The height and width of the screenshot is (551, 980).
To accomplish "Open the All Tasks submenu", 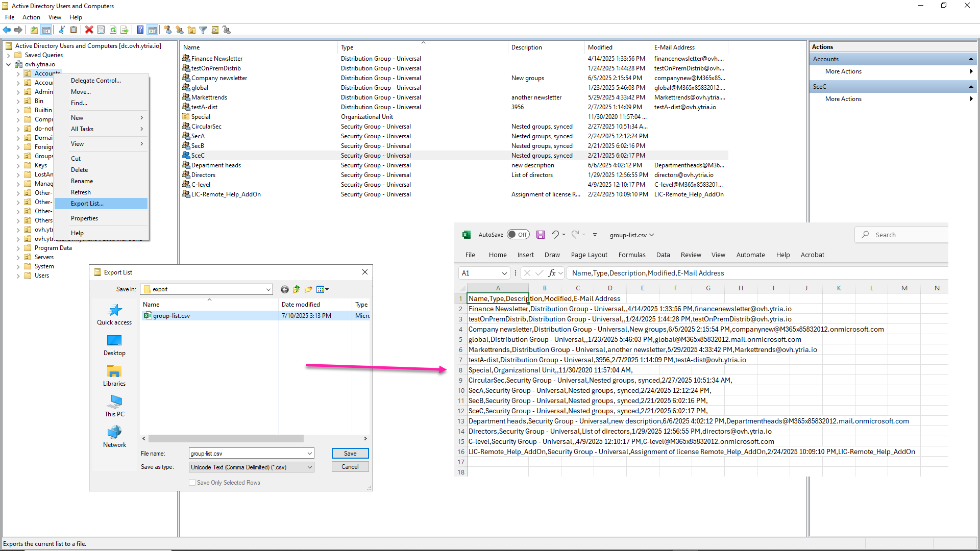I will pos(101,129).
